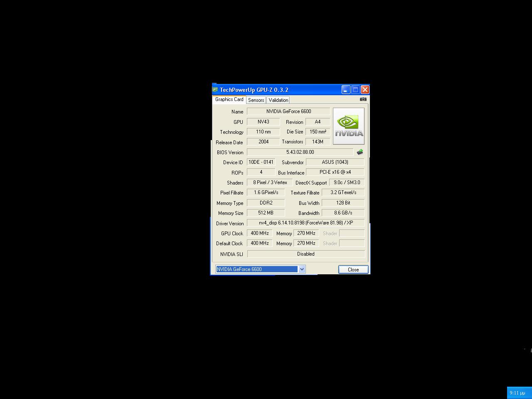Maximize the GPU-Z window

click(x=355, y=90)
